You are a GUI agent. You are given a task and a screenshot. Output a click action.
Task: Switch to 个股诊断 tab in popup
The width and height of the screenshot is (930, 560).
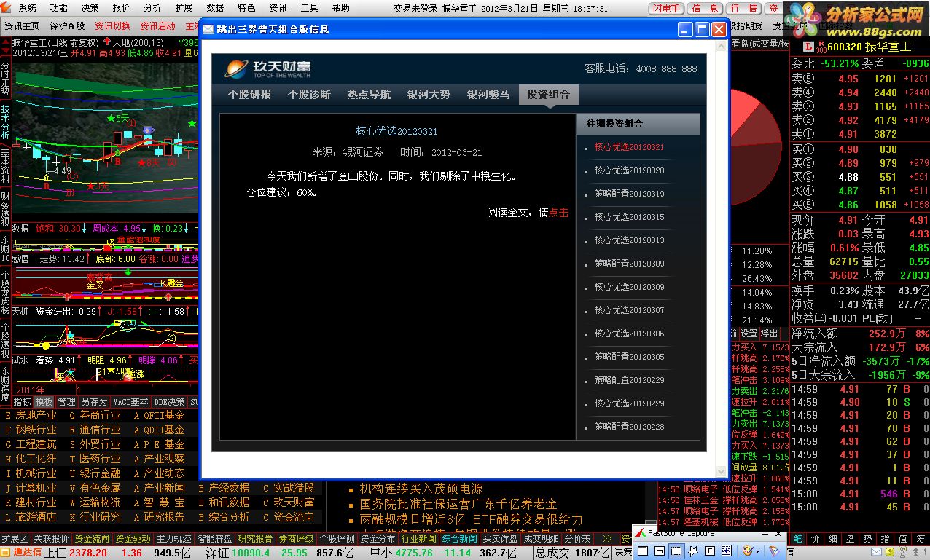[x=308, y=94]
